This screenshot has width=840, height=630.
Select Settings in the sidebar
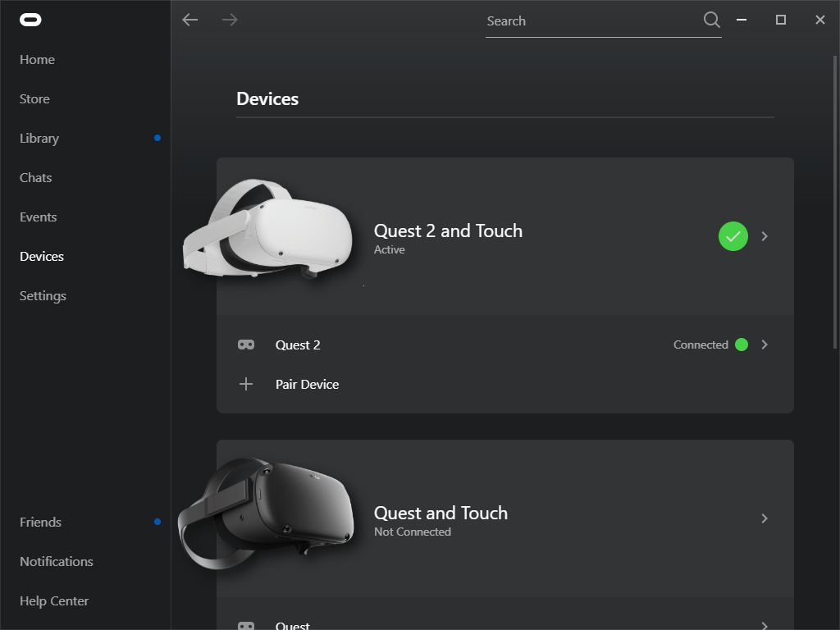click(43, 295)
